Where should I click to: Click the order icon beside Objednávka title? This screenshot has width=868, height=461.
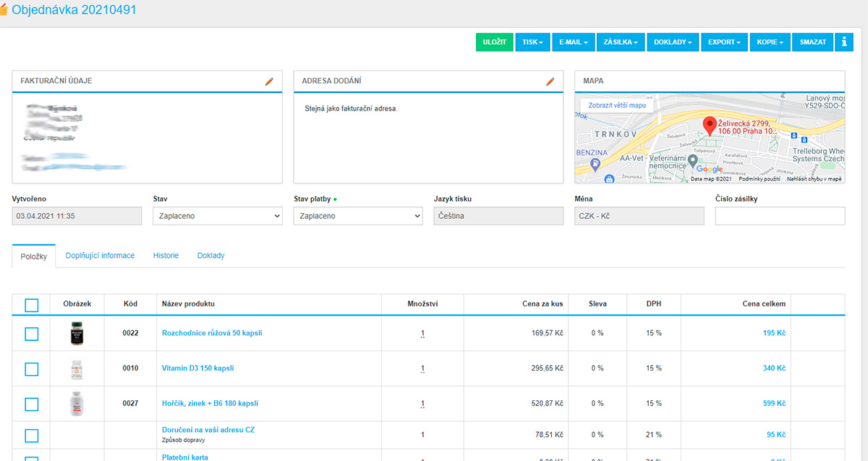(x=4, y=11)
